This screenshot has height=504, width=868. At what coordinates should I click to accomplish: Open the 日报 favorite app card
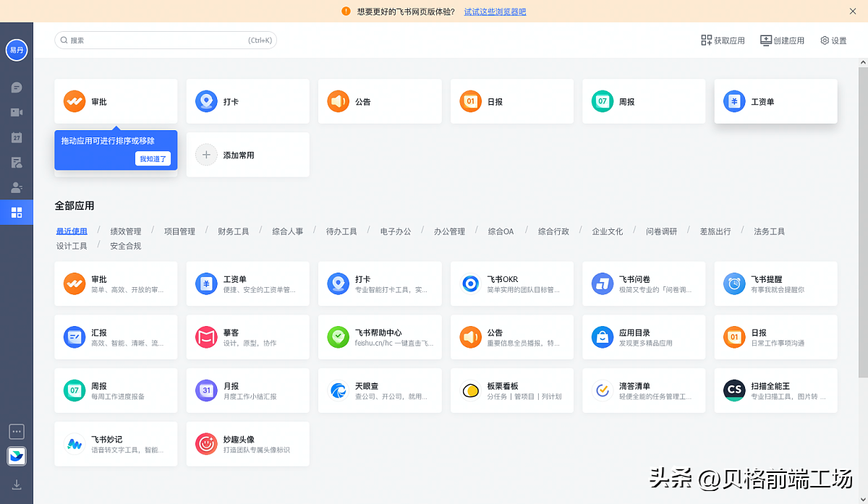pyautogui.click(x=512, y=101)
